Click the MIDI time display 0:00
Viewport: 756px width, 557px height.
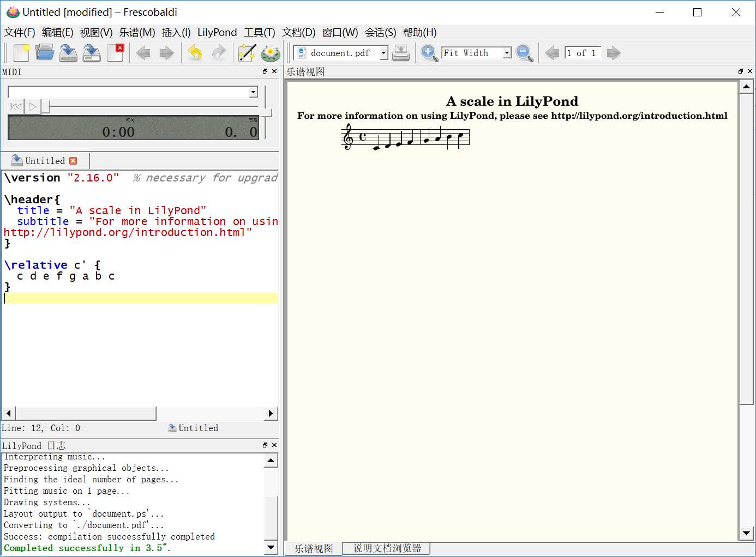coord(118,132)
